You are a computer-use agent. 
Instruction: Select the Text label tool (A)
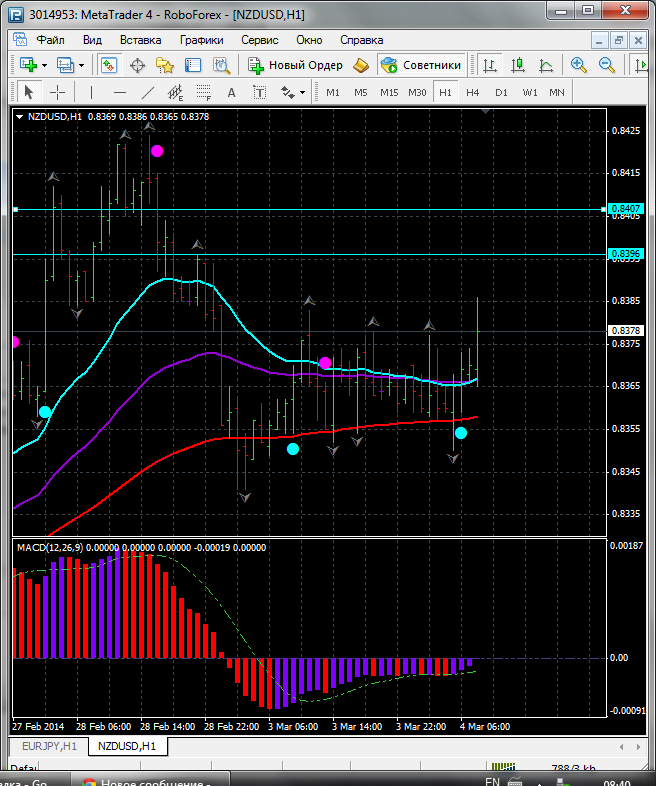click(x=231, y=92)
